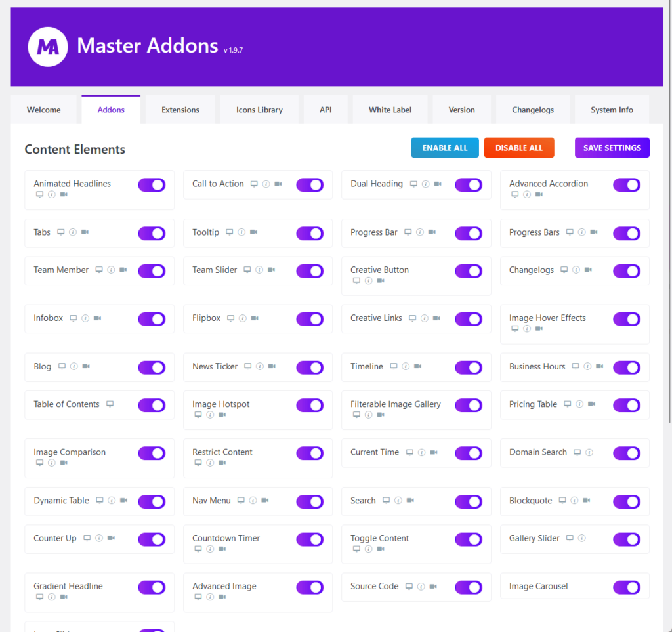Turn off the Image Carousel toggle

tap(627, 587)
